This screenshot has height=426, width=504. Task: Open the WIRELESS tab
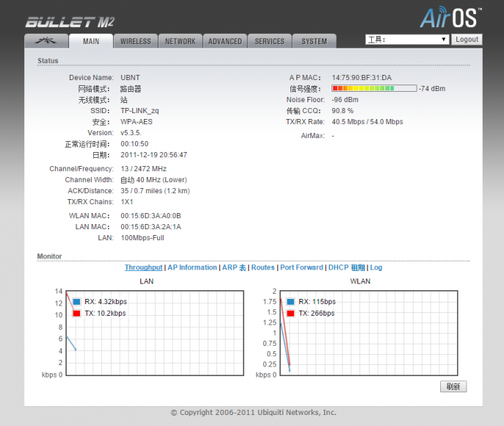pyautogui.click(x=136, y=41)
